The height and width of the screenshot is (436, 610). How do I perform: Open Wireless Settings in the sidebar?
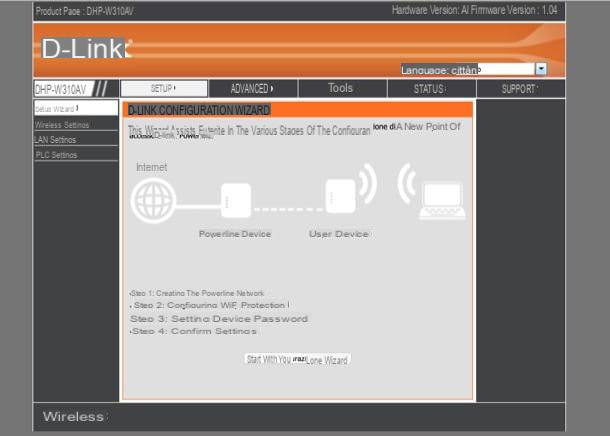coord(76,124)
